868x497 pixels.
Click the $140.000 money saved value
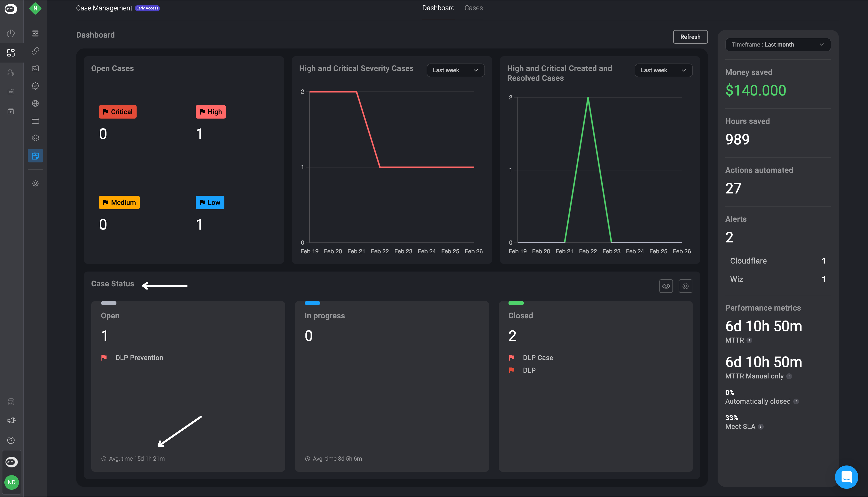click(756, 90)
